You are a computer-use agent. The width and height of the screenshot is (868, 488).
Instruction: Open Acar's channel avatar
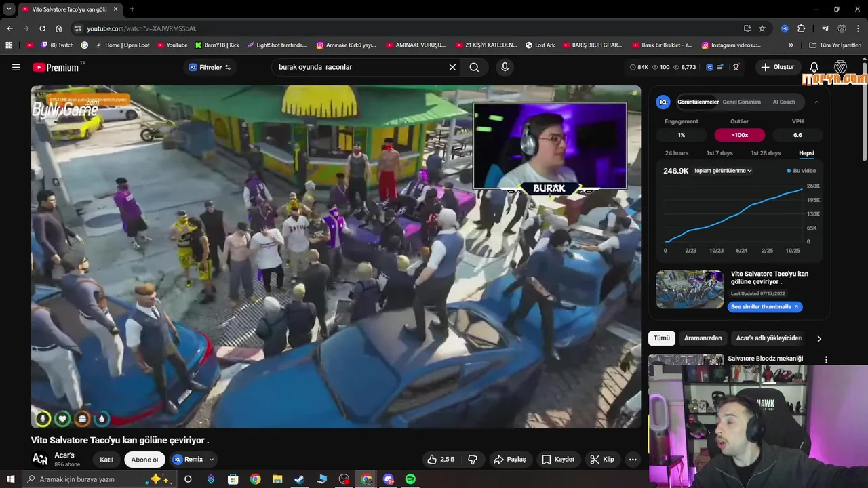pyautogui.click(x=40, y=460)
